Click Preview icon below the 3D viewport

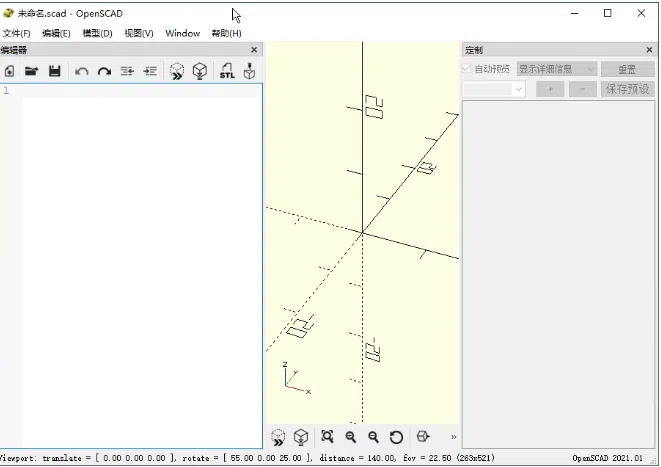tap(278, 437)
